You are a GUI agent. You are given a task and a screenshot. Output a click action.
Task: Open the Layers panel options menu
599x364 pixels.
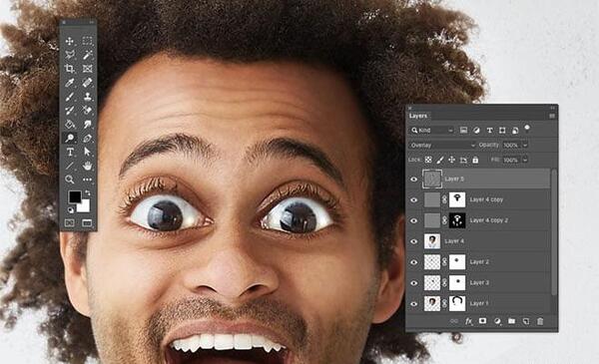point(552,116)
